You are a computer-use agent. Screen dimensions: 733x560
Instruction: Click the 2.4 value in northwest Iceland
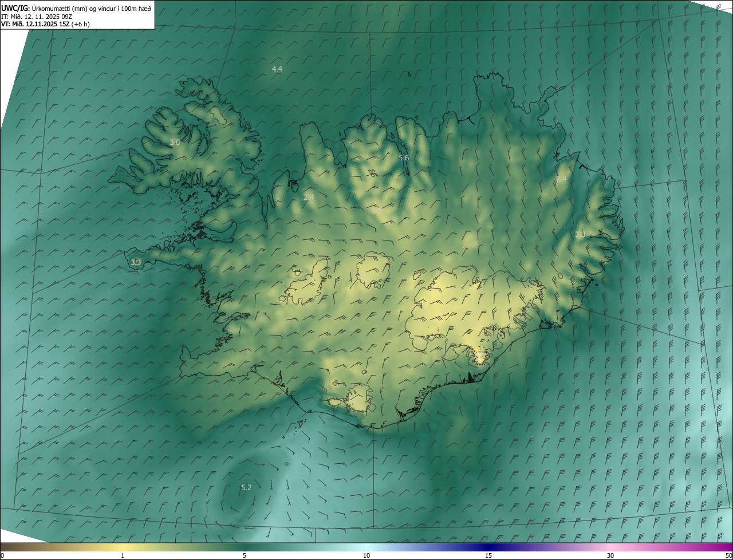[309, 197]
